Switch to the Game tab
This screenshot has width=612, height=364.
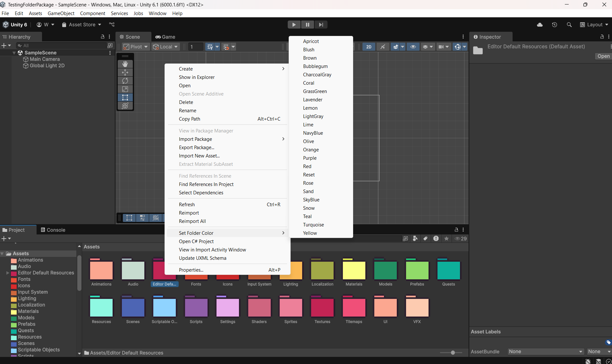[166, 37]
